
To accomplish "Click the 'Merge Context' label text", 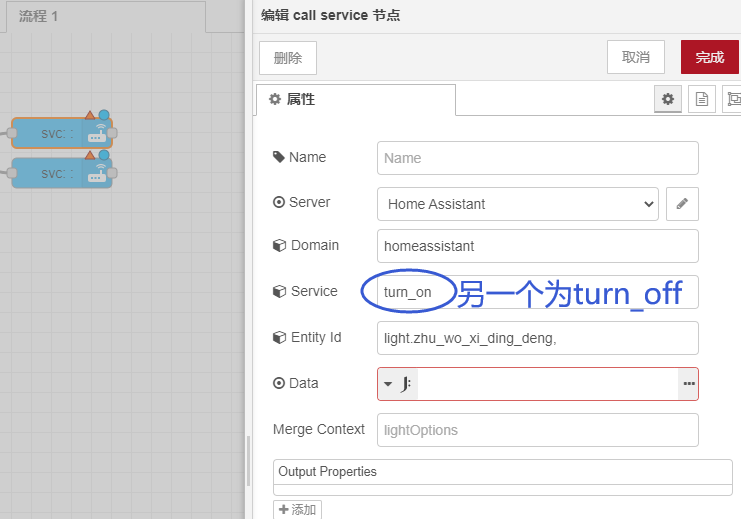I will coord(319,429).
